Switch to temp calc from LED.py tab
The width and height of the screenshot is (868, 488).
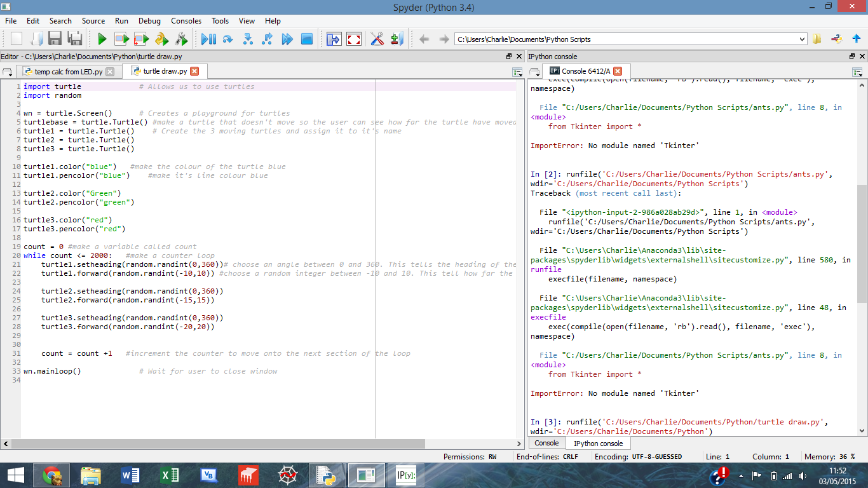pos(67,72)
